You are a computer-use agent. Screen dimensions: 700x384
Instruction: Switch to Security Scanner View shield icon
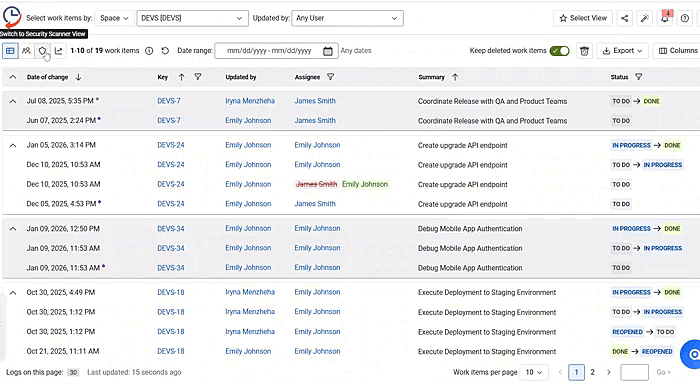tap(42, 51)
